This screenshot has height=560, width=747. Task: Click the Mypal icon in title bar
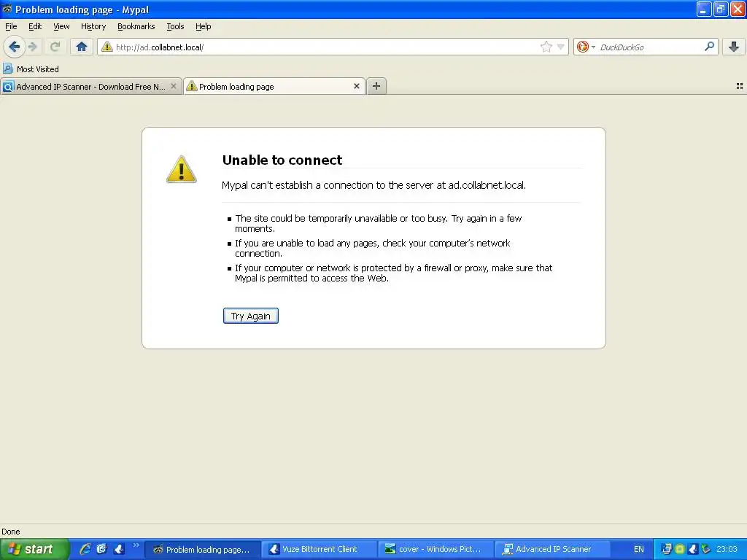click(x=7, y=9)
